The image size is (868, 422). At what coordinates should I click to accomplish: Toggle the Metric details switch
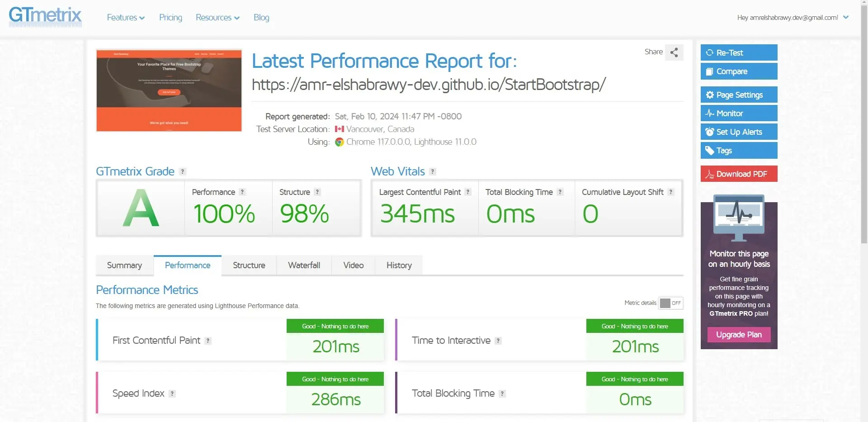tap(671, 303)
